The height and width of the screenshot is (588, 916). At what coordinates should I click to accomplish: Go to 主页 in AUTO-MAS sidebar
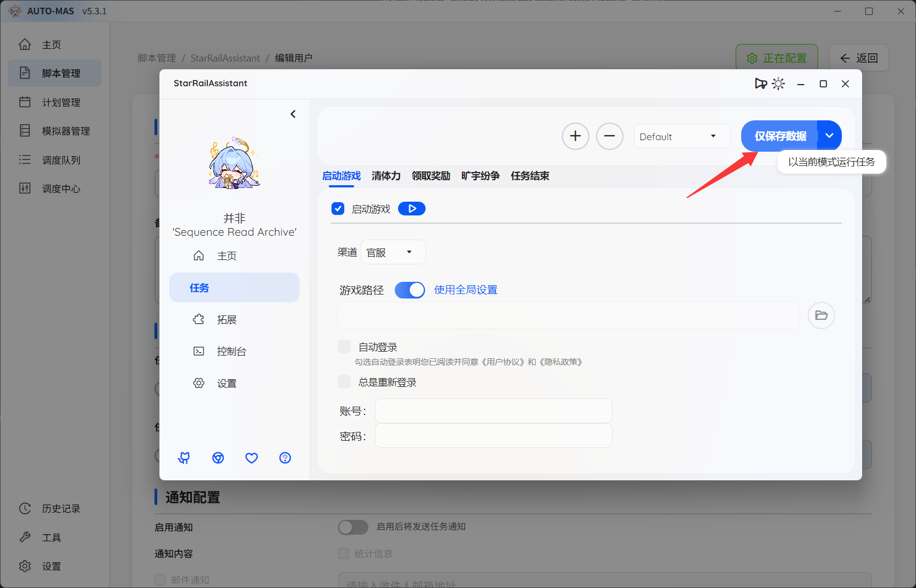[54, 45]
